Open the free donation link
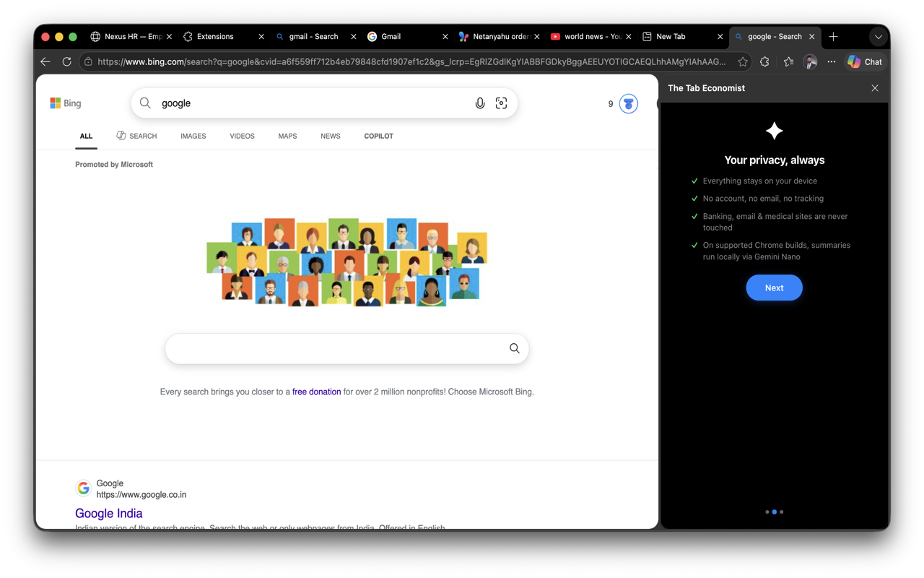This screenshot has height=578, width=924. (x=316, y=392)
